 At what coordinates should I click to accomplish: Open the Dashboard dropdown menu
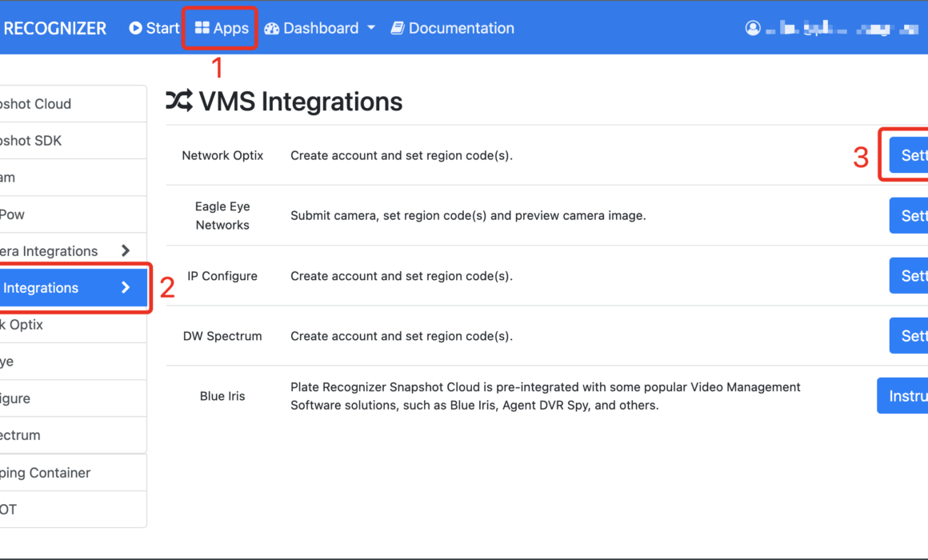tap(319, 29)
